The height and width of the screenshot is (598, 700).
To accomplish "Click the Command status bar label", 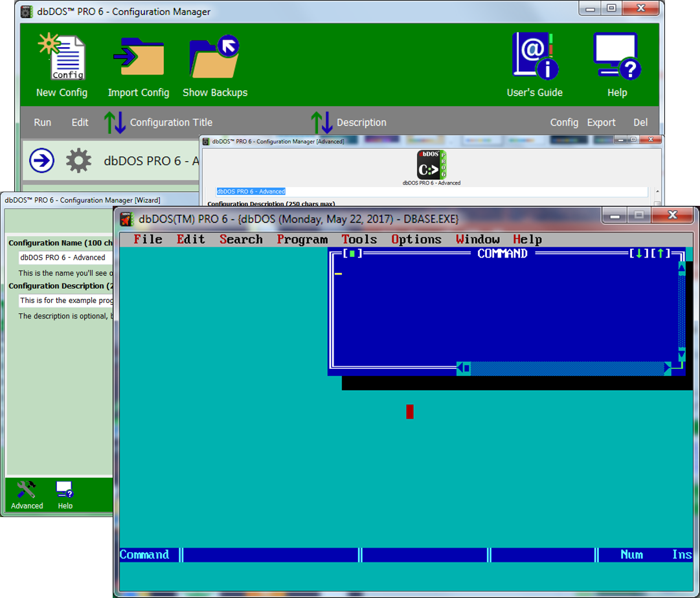I will point(144,554).
